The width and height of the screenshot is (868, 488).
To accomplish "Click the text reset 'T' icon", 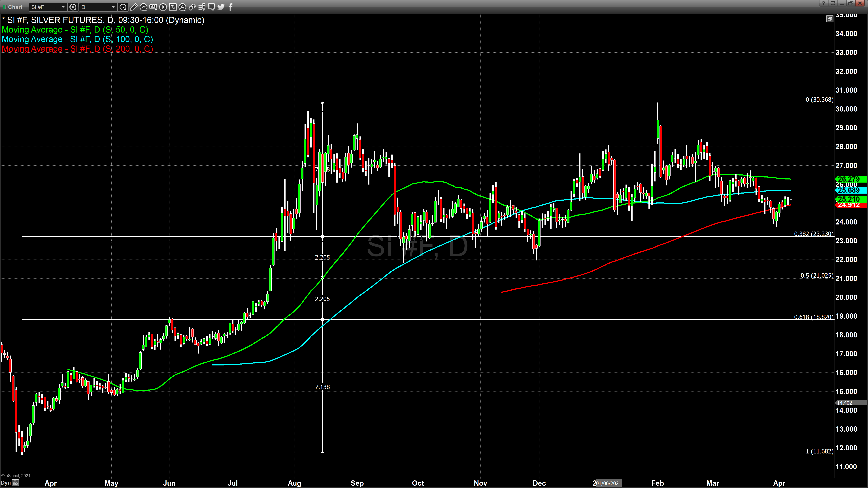I will click(173, 7).
